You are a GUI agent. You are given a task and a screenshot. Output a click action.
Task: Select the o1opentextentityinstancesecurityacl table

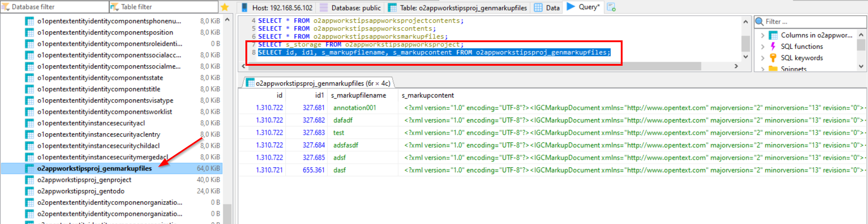pos(91,123)
